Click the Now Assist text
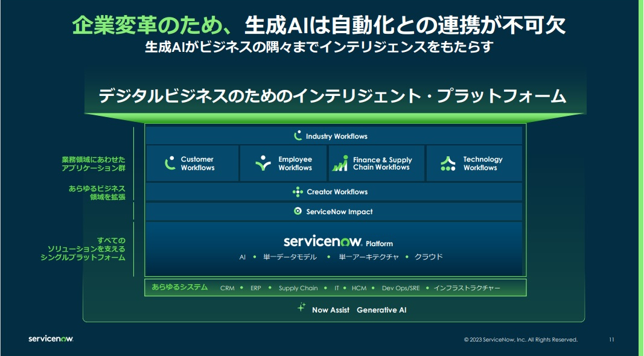 point(331,310)
